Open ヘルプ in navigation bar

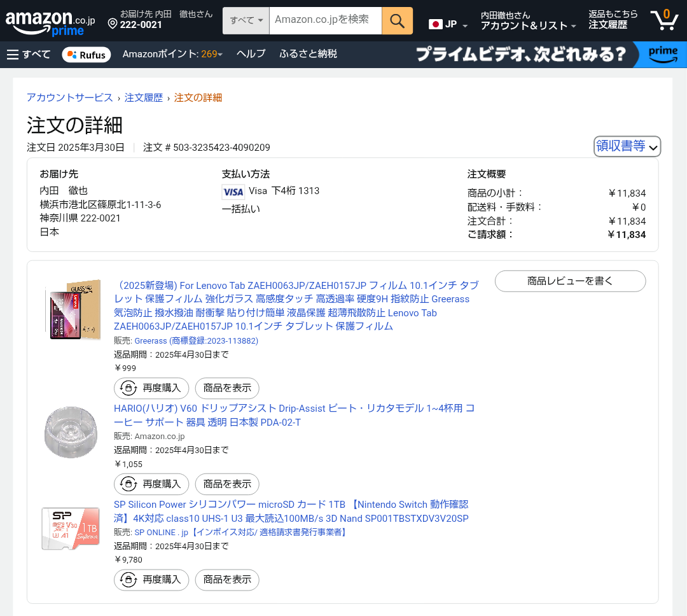coord(251,55)
